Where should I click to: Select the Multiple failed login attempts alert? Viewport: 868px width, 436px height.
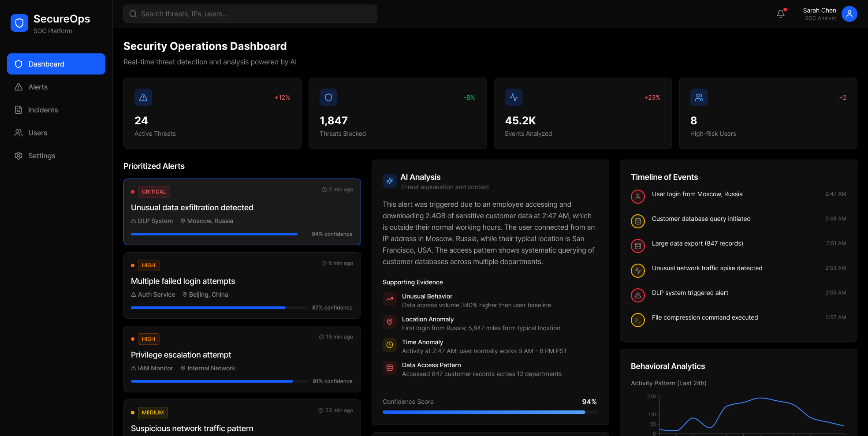(242, 285)
